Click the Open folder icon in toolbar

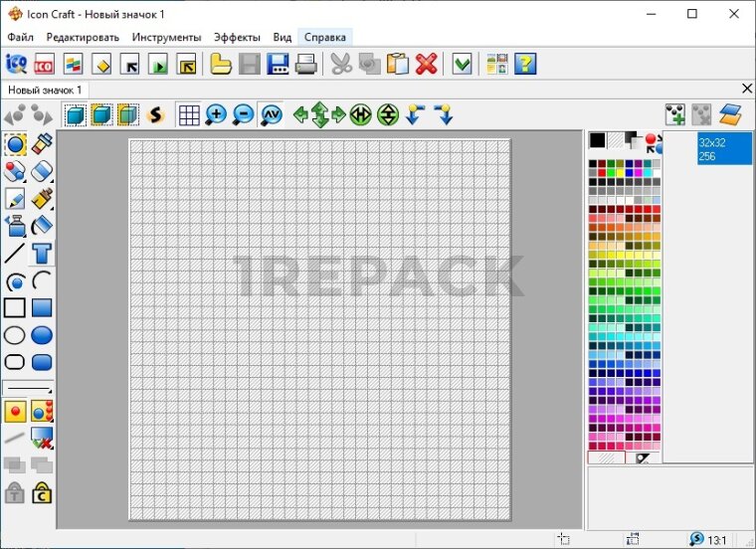(220, 65)
